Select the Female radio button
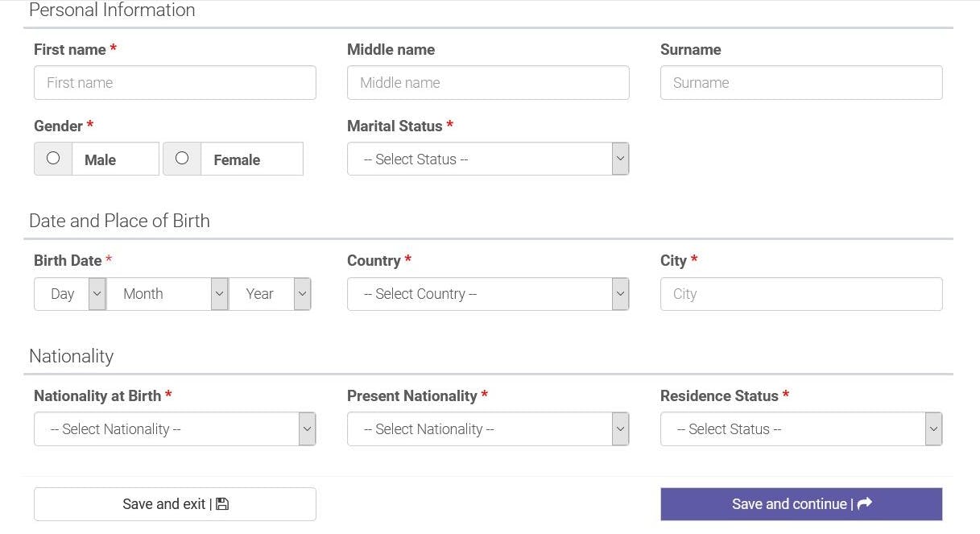 click(x=182, y=158)
